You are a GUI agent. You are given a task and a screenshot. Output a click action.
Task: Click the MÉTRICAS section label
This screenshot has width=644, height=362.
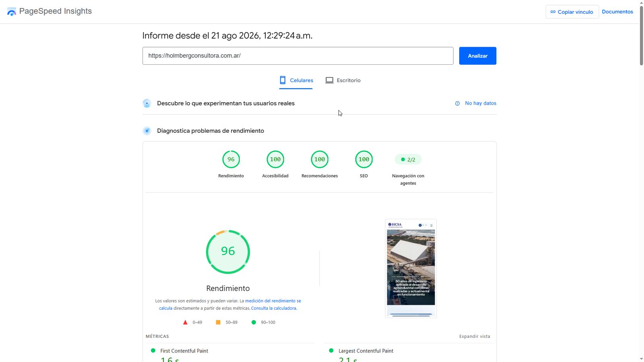tap(157, 336)
